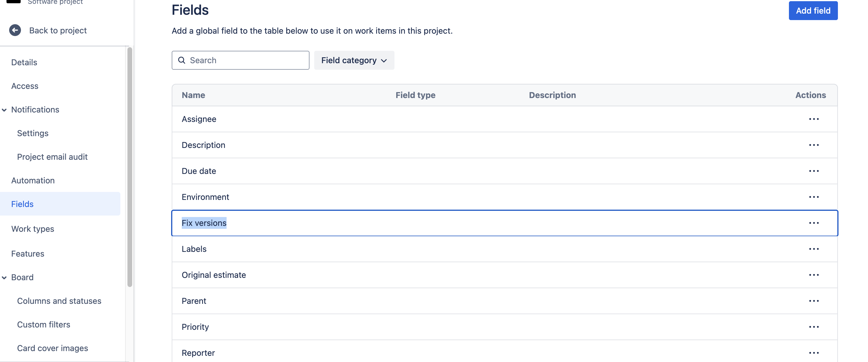Click the Name column header

[x=193, y=95]
